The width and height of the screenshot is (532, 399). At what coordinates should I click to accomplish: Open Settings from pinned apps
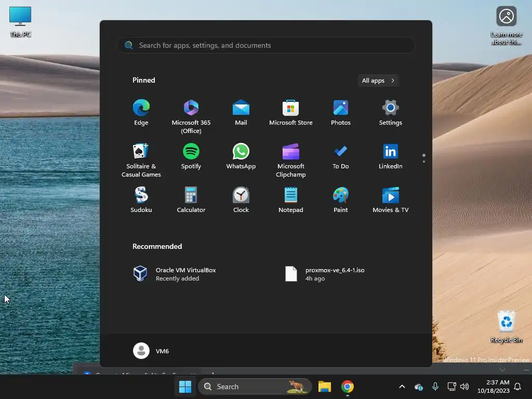pos(391,113)
